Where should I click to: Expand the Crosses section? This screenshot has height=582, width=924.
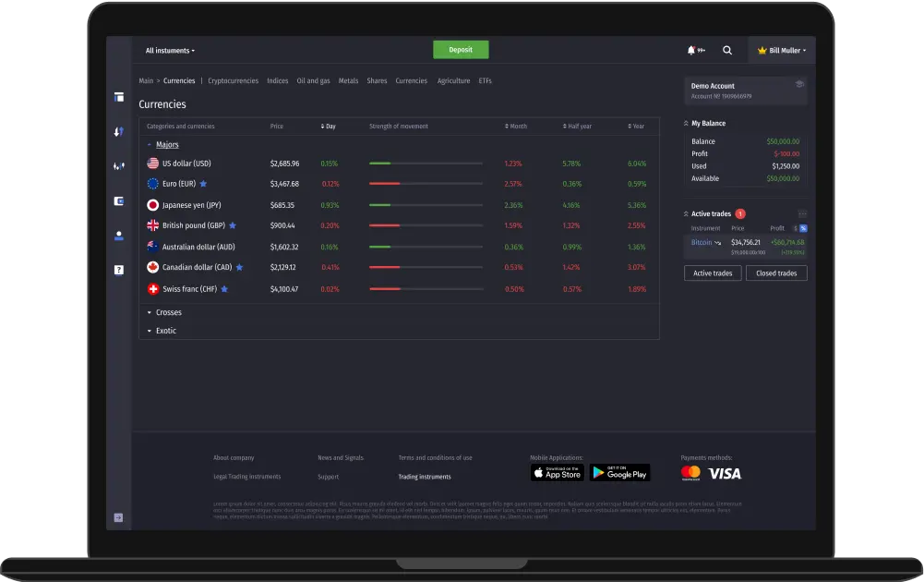coord(168,312)
